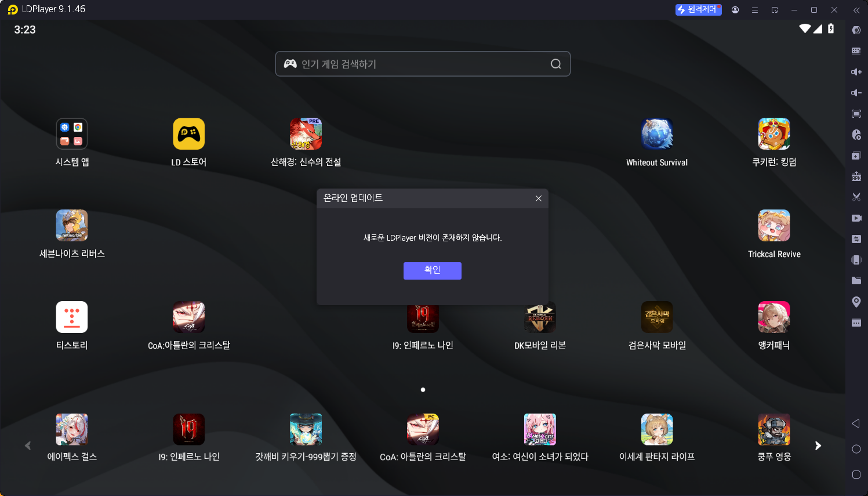Click 확인 button in update dialog
This screenshot has width=868, height=496.
point(433,270)
